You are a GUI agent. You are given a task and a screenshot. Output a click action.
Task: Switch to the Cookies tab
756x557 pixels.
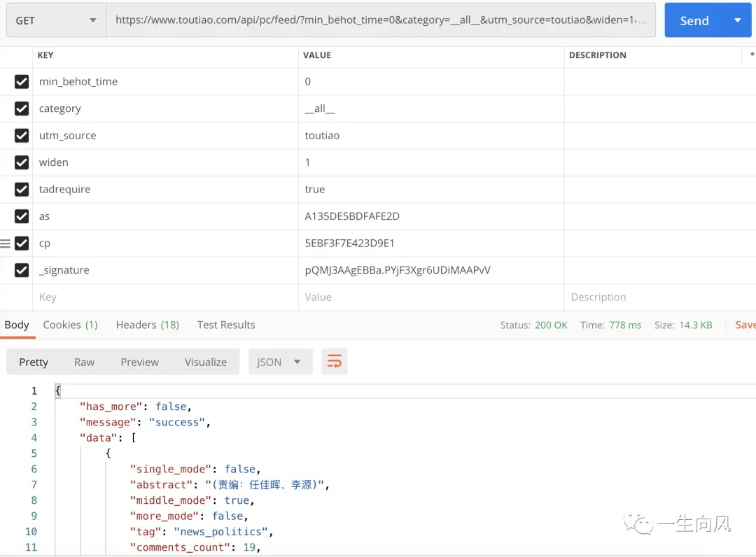tap(70, 325)
